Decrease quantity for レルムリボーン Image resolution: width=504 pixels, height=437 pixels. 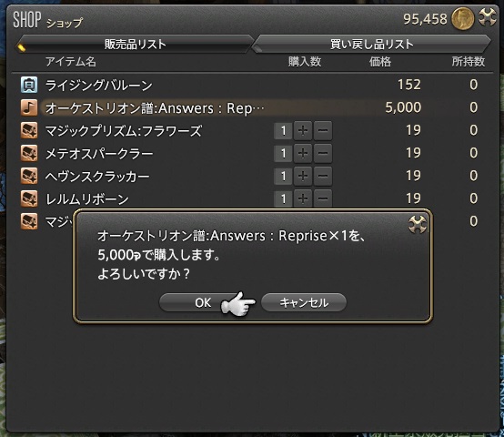[323, 198]
